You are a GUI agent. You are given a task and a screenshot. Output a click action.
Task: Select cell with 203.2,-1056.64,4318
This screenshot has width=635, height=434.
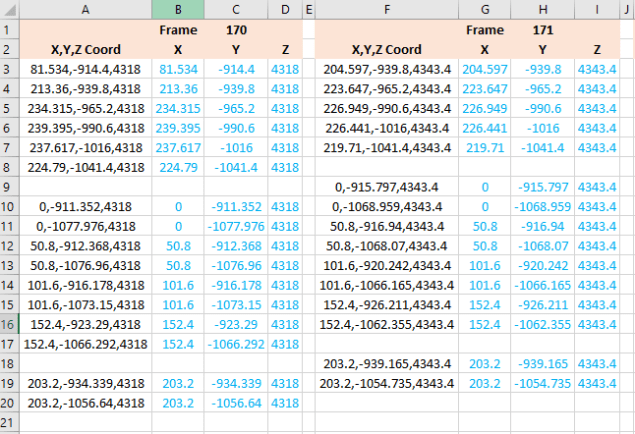pyautogui.click(x=85, y=404)
